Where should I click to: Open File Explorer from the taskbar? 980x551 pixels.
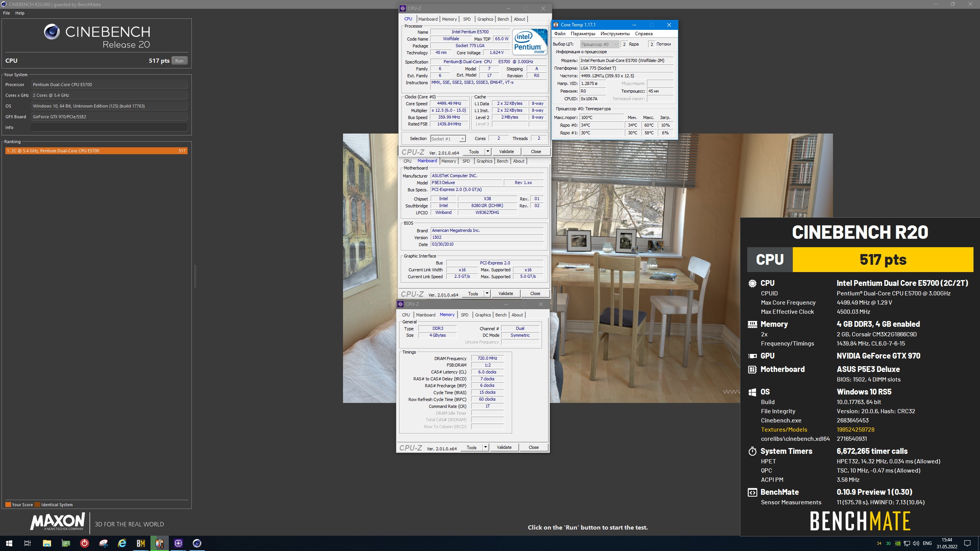pos(47,543)
